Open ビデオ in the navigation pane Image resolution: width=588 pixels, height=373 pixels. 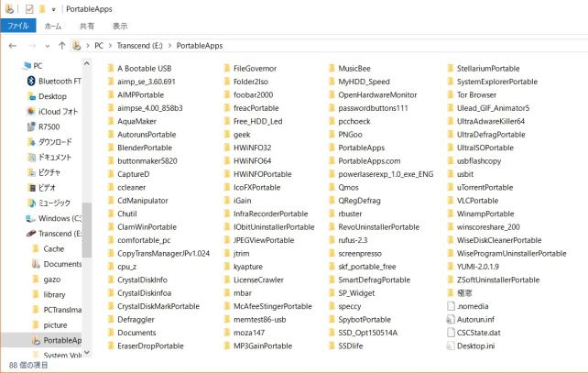[42, 188]
